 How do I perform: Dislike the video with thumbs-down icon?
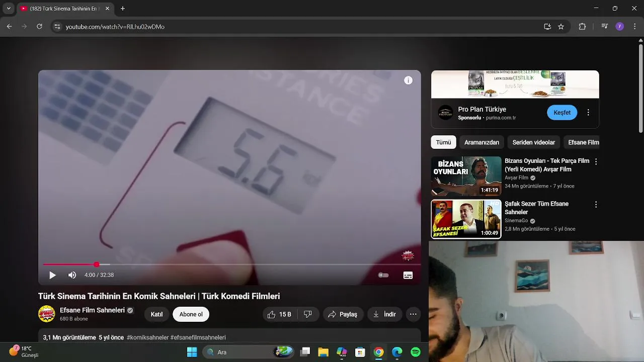pyautogui.click(x=308, y=314)
